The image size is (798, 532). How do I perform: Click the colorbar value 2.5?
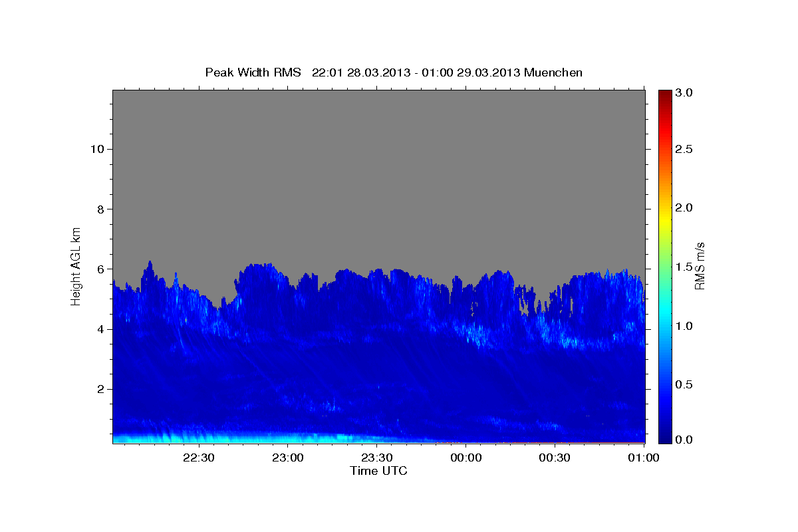[685, 149]
